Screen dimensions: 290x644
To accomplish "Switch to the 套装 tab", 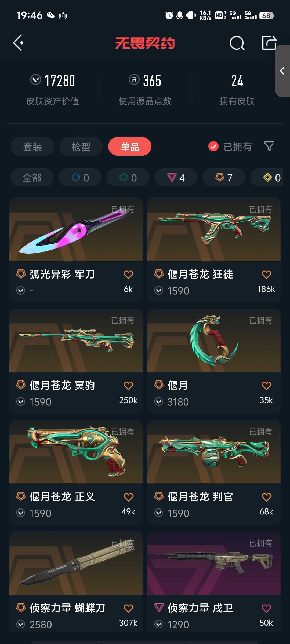I will click(x=32, y=147).
